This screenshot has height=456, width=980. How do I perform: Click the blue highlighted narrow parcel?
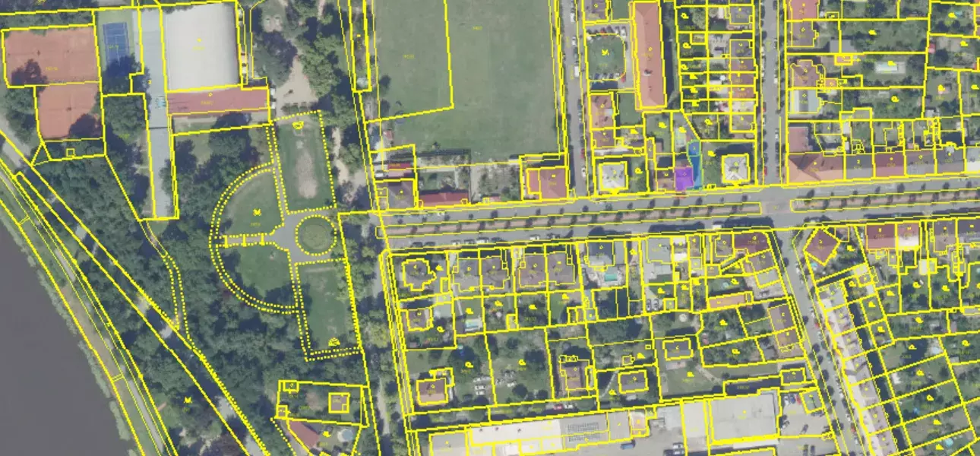click(x=694, y=160)
